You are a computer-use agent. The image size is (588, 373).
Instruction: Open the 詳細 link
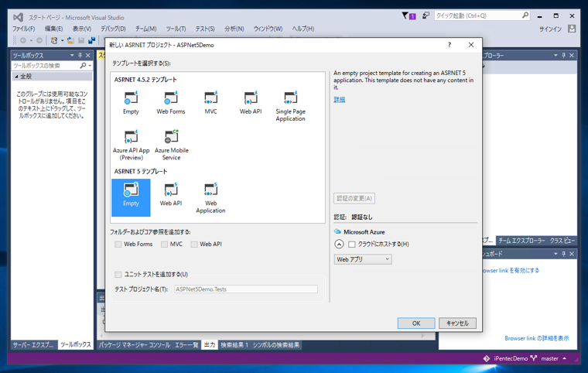[x=340, y=100]
